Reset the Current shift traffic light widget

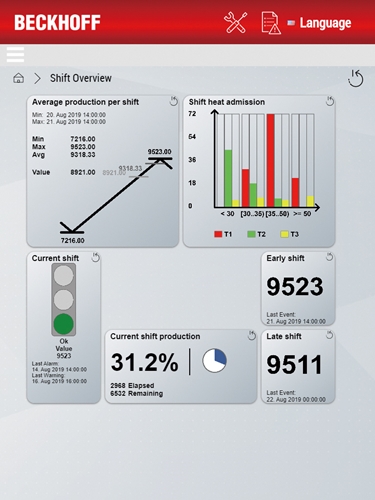pos(95,257)
